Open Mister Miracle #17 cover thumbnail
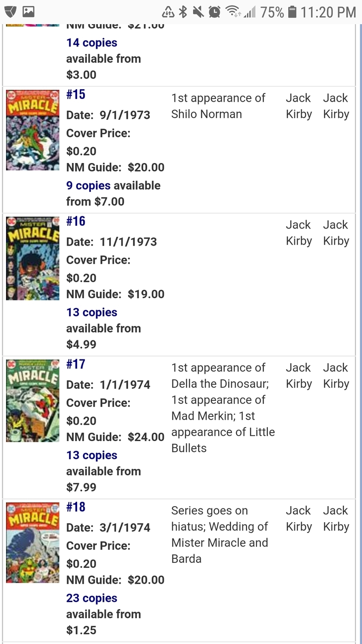 tap(32, 401)
